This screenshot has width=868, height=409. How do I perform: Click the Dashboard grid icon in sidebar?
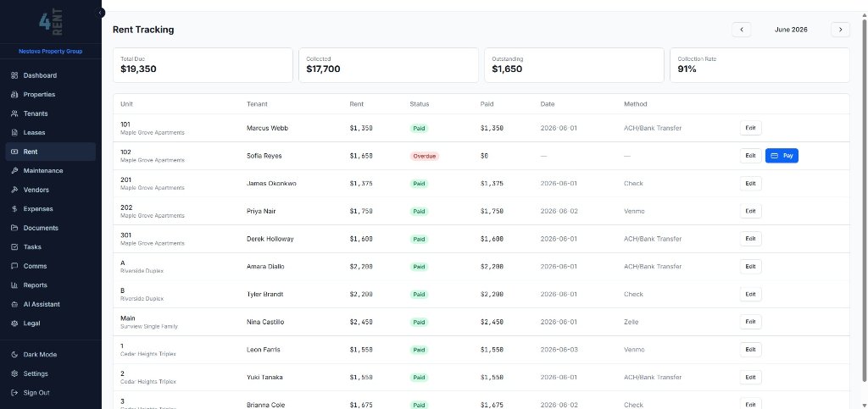point(14,75)
